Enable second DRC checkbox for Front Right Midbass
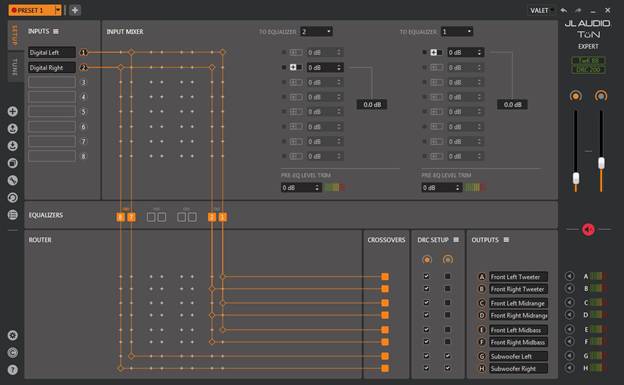This screenshot has height=385, width=624. [448, 342]
